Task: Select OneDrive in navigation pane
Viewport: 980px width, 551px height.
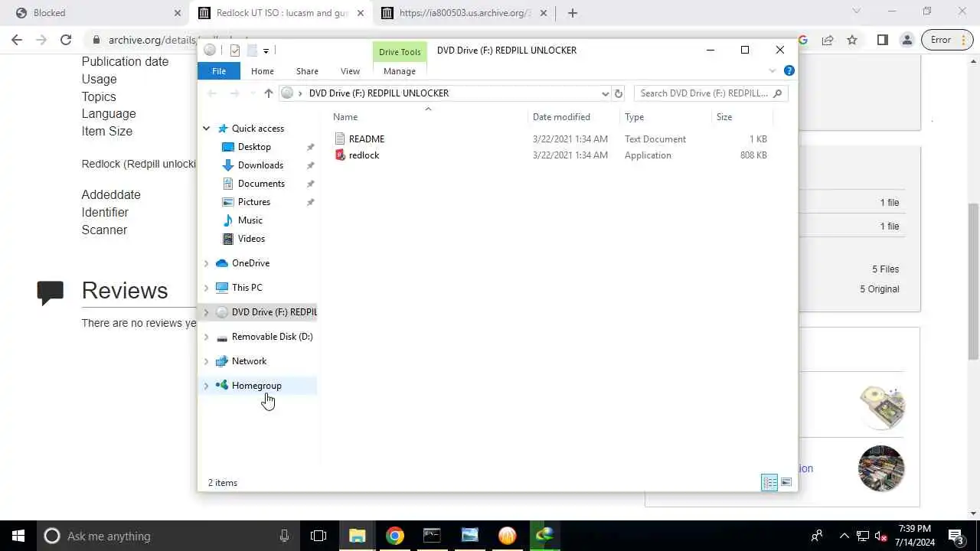Action: point(250,263)
